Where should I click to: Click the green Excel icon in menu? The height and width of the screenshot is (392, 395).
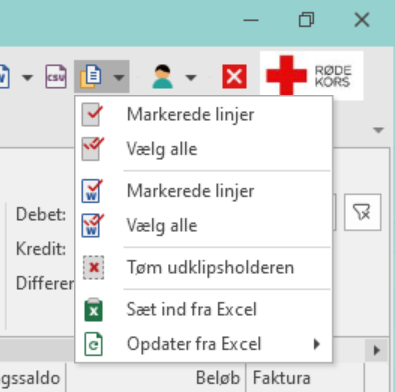tap(93, 309)
